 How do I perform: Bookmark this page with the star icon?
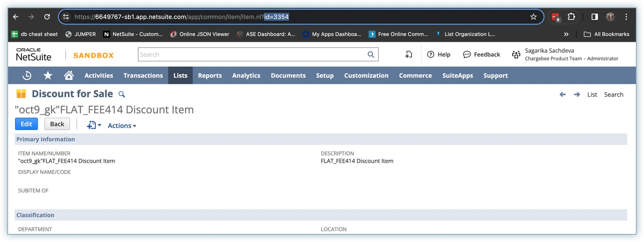(533, 17)
